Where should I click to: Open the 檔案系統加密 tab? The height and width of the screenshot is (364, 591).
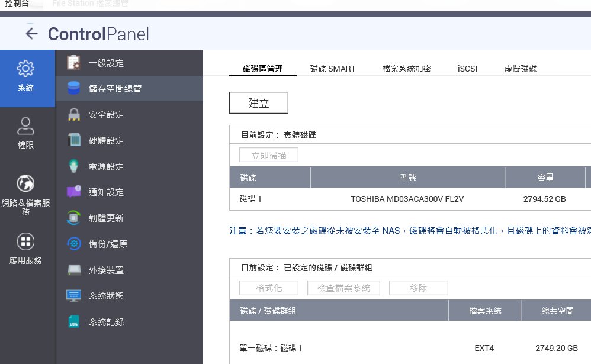(x=407, y=69)
